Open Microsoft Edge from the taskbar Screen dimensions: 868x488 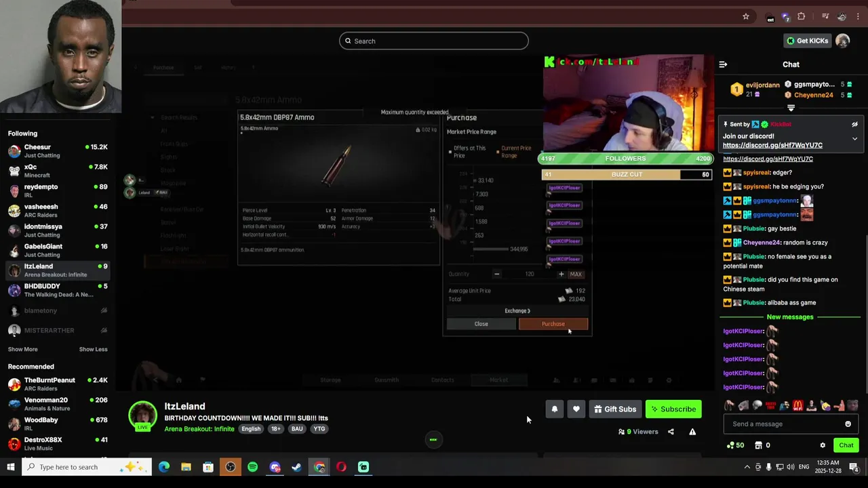(x=163, y=467)
